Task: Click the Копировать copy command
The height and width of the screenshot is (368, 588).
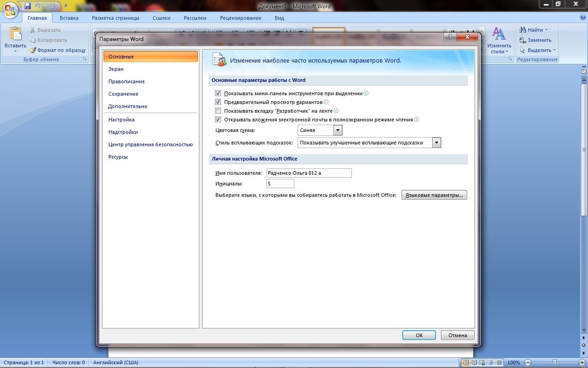Action: click(48, 40)
